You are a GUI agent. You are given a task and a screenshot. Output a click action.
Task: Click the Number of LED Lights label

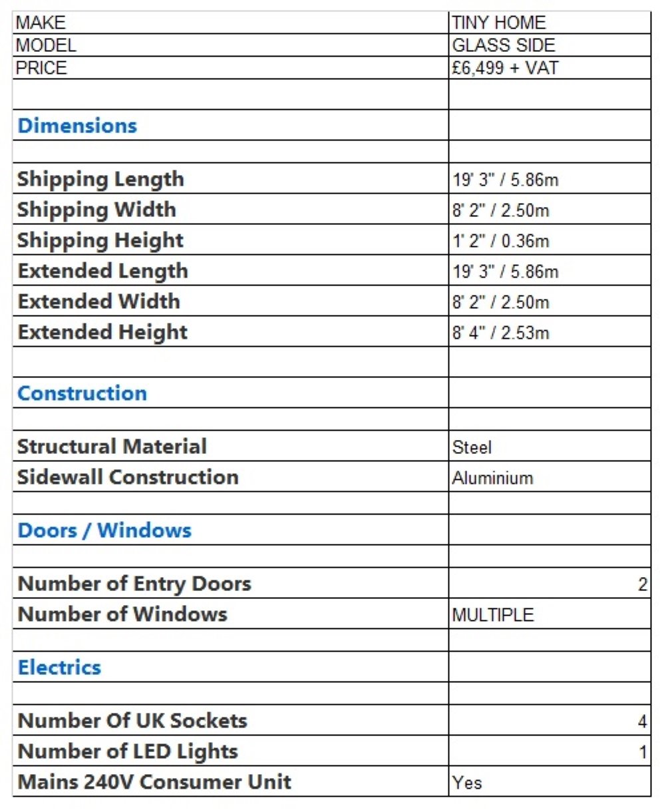128,751
